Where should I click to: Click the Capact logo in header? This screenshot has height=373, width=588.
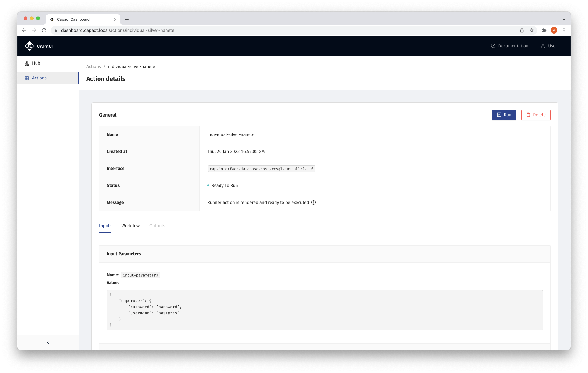tap(40, 46)
